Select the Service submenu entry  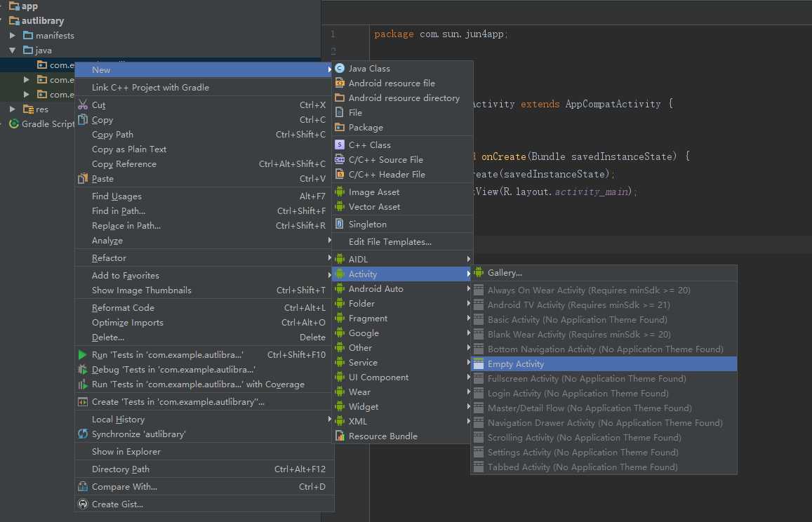click(402, 363)
